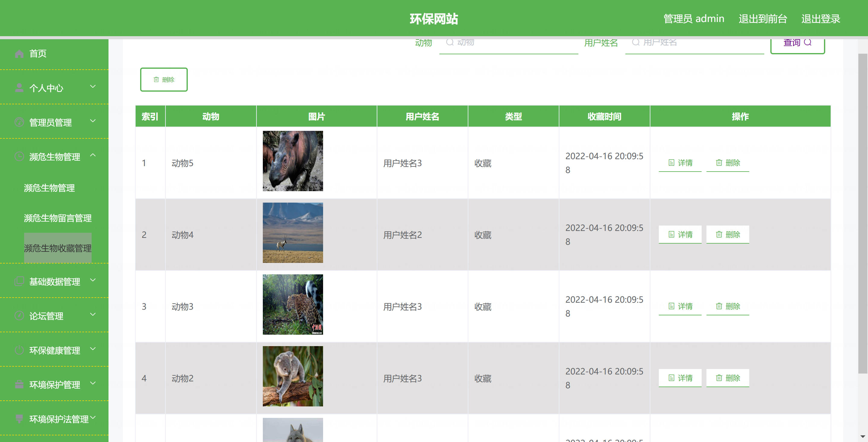This screenshot has height=442, width=868.
Task: Click the magnifier icon on 查询 button
Action: click(x=808, y=42)
